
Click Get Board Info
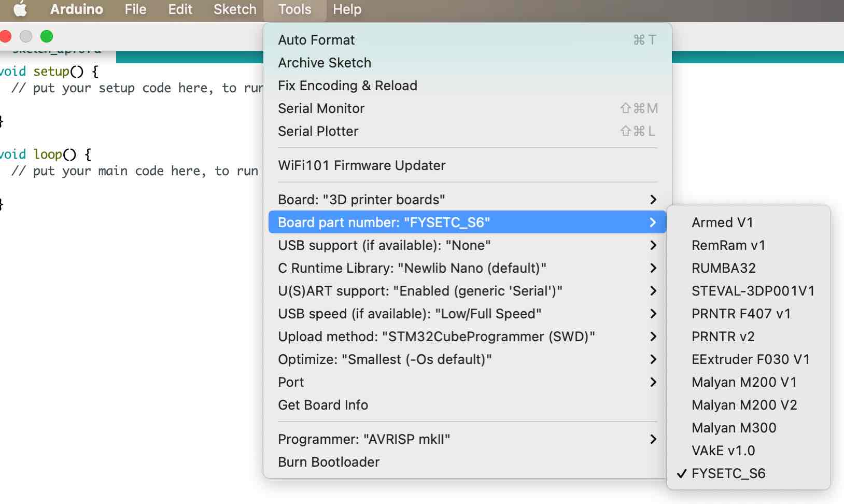[x=468, y=405]
